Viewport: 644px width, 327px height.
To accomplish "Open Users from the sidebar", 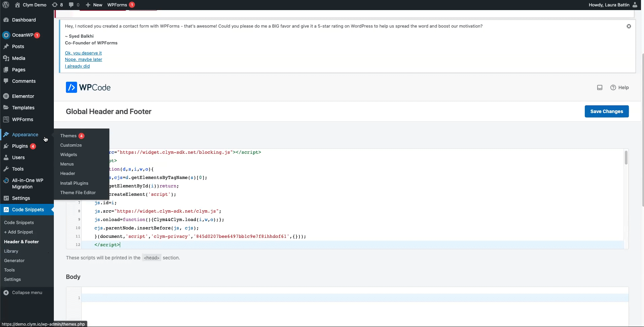I will click(27, 157).
